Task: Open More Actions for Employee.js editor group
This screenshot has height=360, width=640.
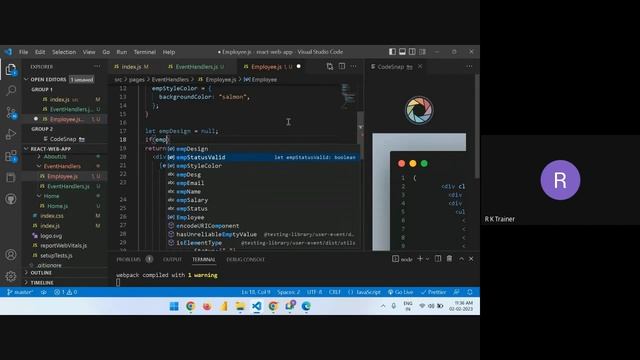Action: [x=353, y=67]
